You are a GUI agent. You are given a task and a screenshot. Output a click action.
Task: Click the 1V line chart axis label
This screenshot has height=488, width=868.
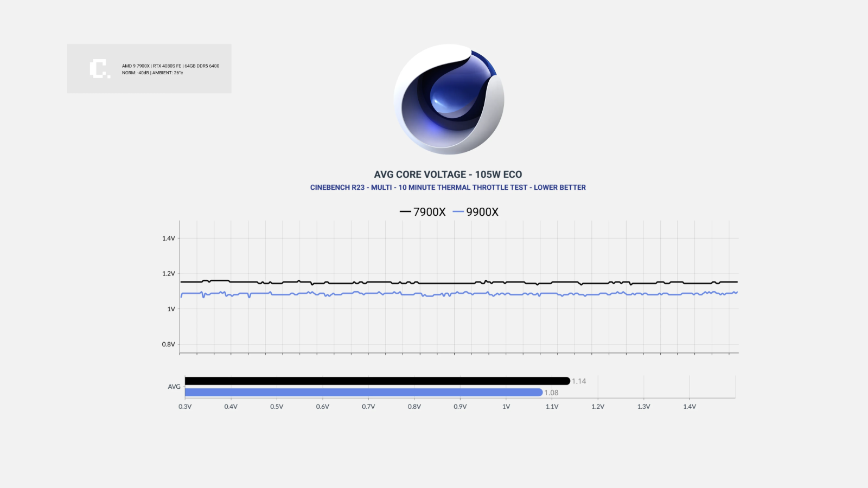[171, 309]
